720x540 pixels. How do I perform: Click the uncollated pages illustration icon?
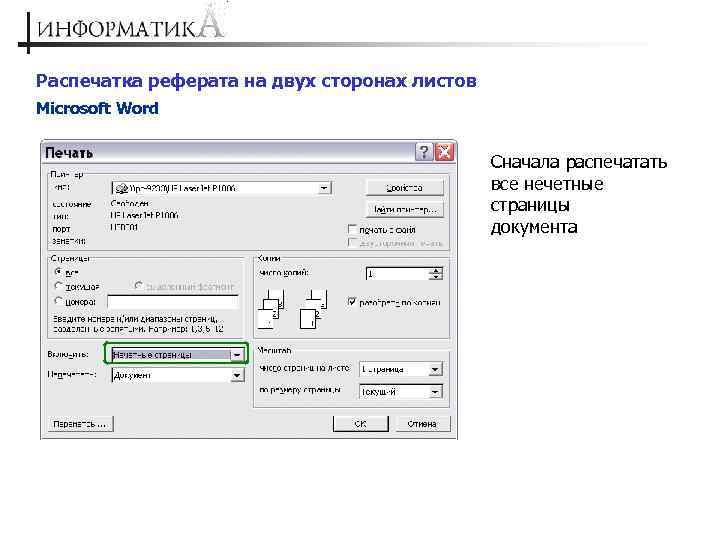(x=313, y=308)
